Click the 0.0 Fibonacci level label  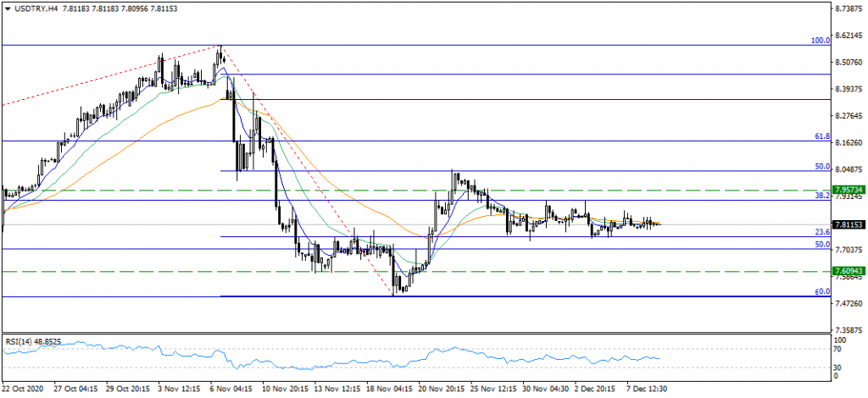point(821,291)
